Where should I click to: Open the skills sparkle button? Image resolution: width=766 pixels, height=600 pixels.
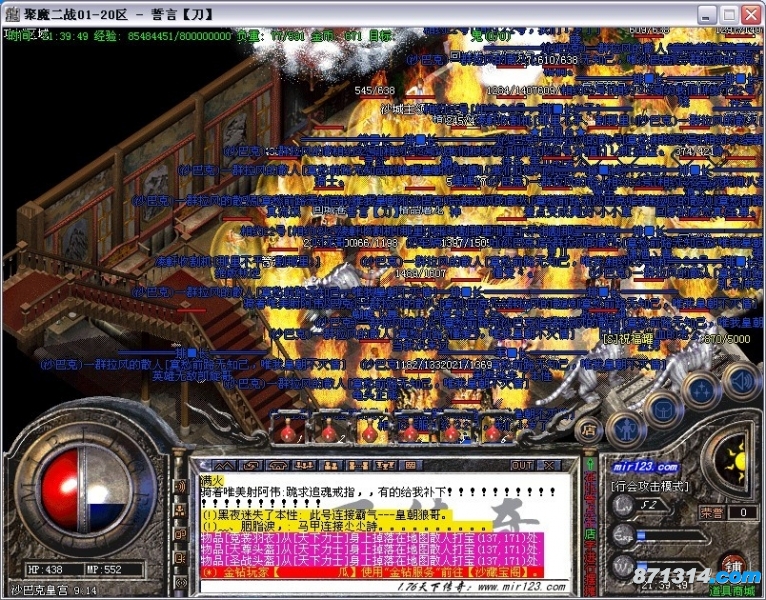(702, 389)
